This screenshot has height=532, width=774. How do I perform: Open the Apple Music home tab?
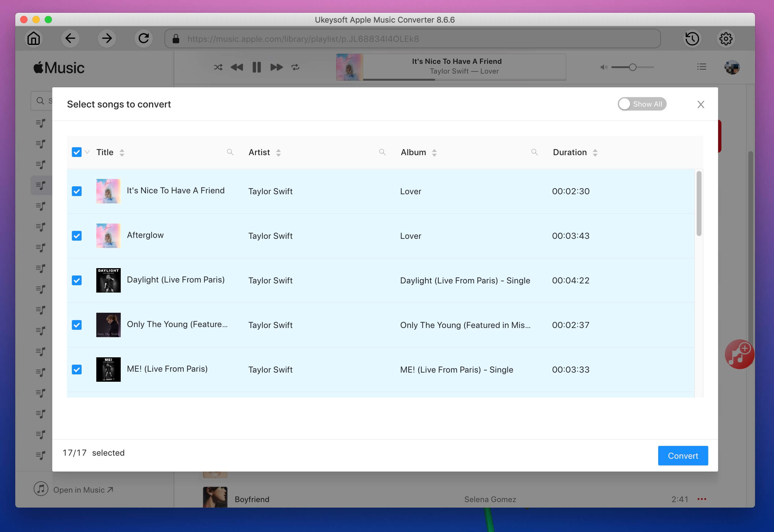34,38
